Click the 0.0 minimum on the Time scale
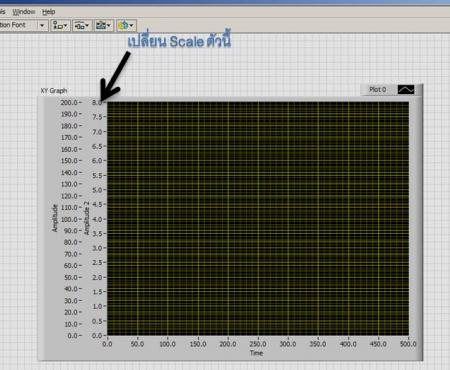The image size is (450, 370). (x=107, y=344)
